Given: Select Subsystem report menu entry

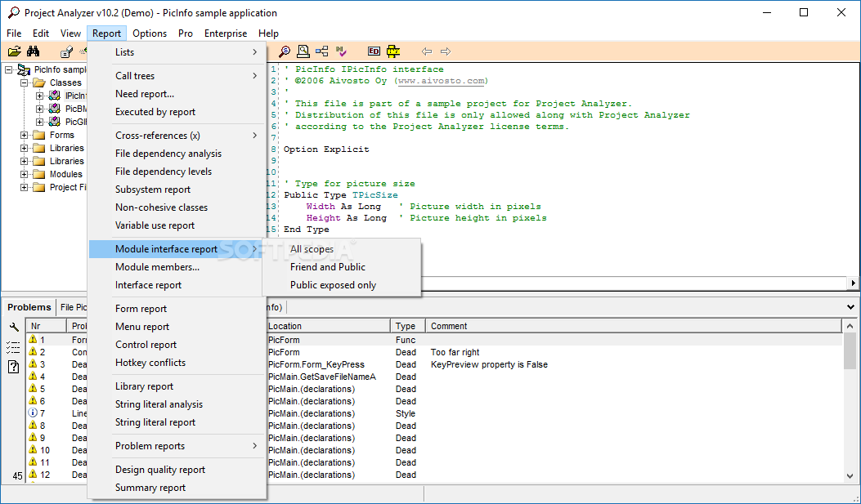Looking at the screenshot, I should coord(177,190).
